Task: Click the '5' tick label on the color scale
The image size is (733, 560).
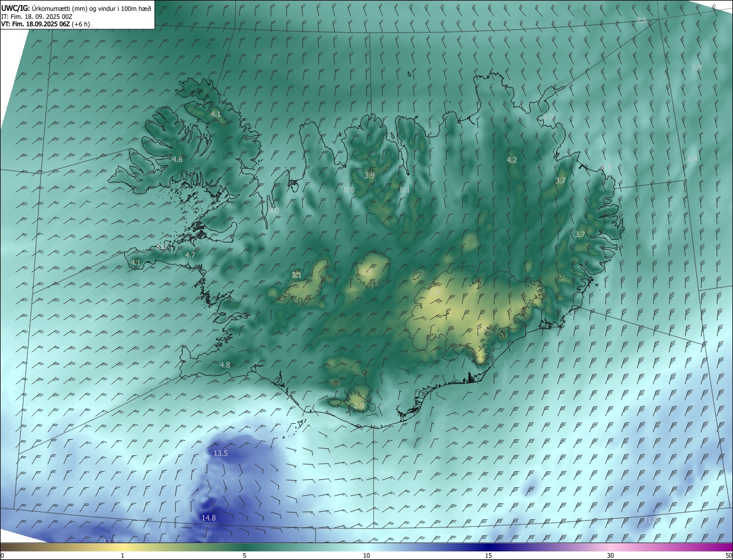Action: pyautogui.click(x=245, y=555)
